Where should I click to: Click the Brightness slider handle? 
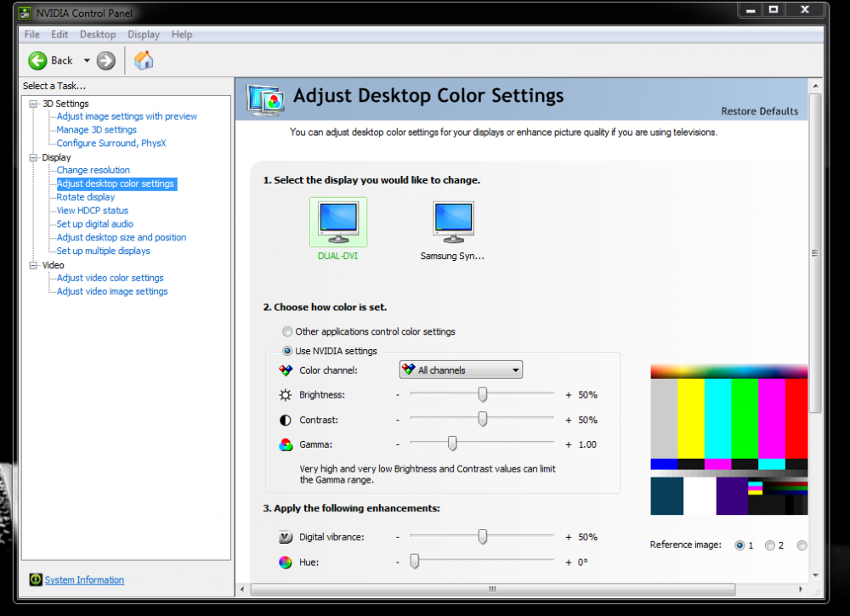(483, 395)
